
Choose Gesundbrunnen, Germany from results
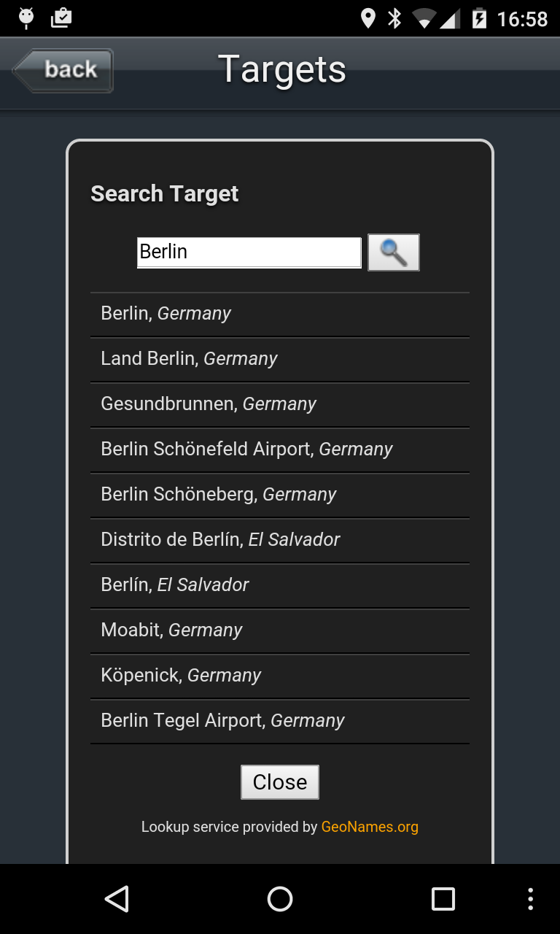click(x=280, y=404)
